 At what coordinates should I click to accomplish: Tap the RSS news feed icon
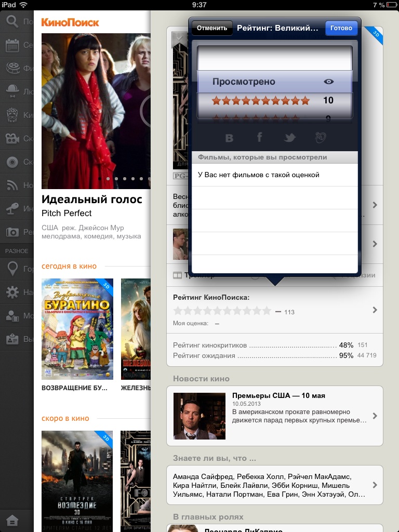point(11,185)
